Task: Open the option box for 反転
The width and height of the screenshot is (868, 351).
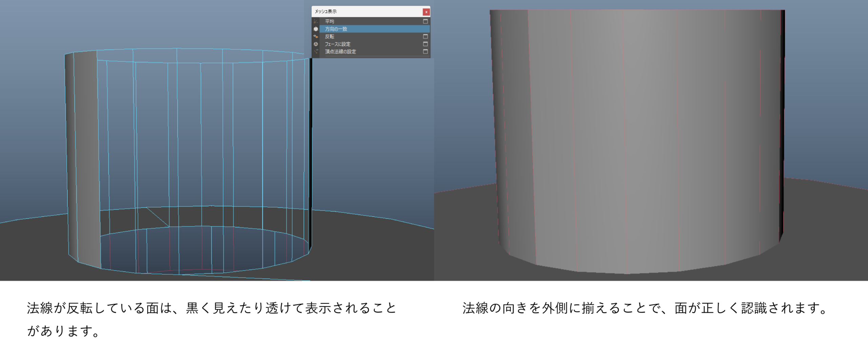Action: (425, 37)
